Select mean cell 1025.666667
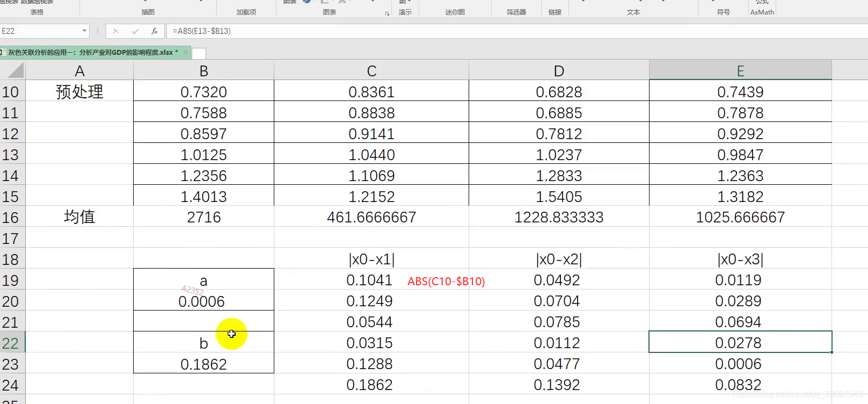868x404 pixels. (740, 217)
